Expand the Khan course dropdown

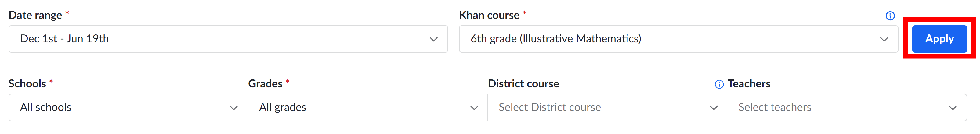[x=678, y=39]
